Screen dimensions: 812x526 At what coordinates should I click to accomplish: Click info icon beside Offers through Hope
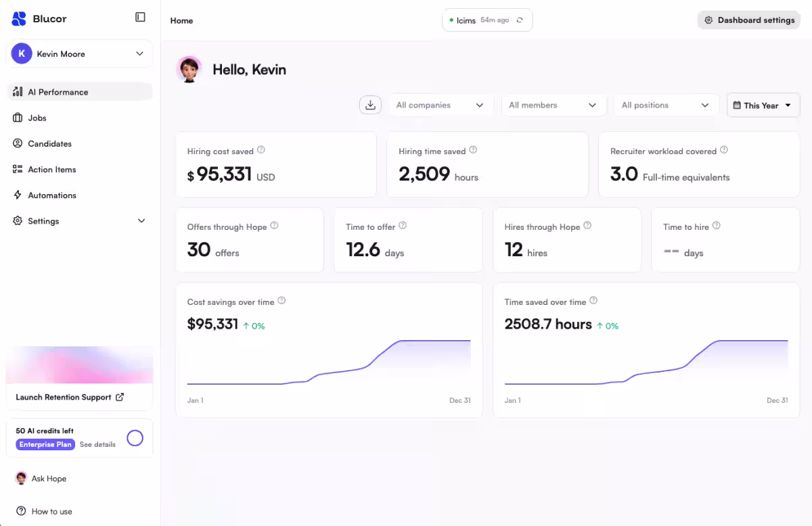point(274,226)
